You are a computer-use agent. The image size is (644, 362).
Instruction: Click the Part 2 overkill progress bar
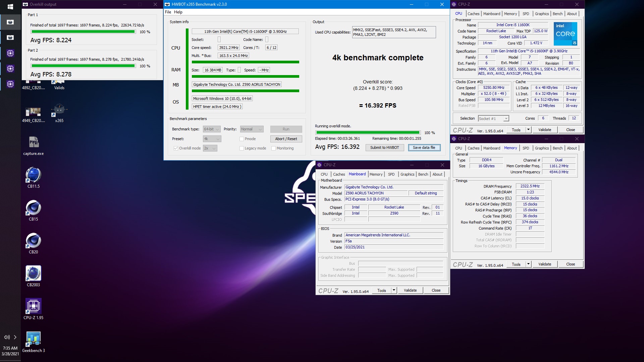click(x=83, y=66)
